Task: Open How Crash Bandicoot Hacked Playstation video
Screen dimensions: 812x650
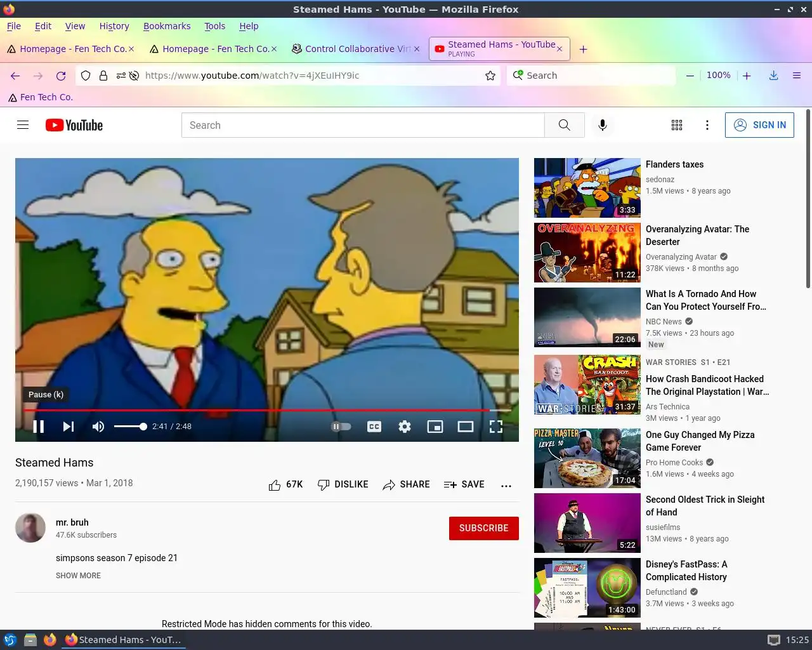Action: pyautogui.click(x=707, y=385)
